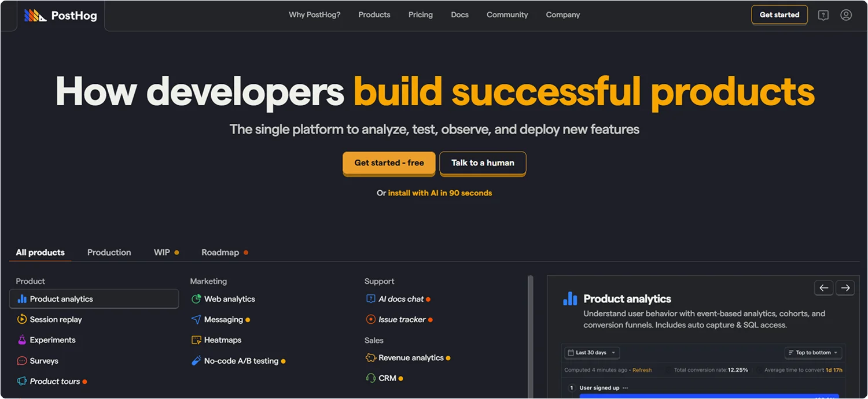Image resolution: width=868 pixels, height=399 pixels.
Task: Click the Product tours icon
Action: pos(22,381)
